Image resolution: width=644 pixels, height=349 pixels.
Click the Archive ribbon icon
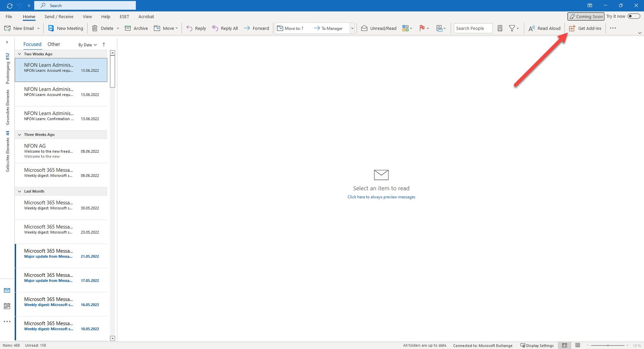click(x=128, y=28)
